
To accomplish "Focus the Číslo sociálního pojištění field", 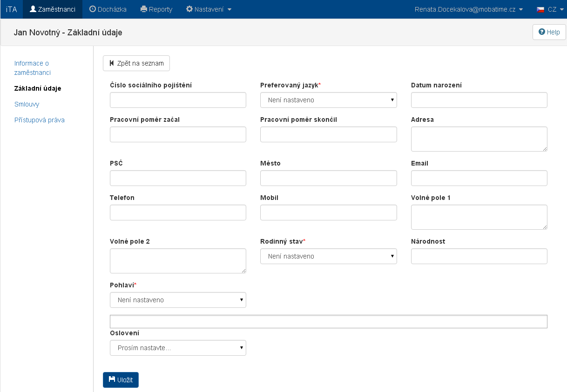I will [178, 100].
